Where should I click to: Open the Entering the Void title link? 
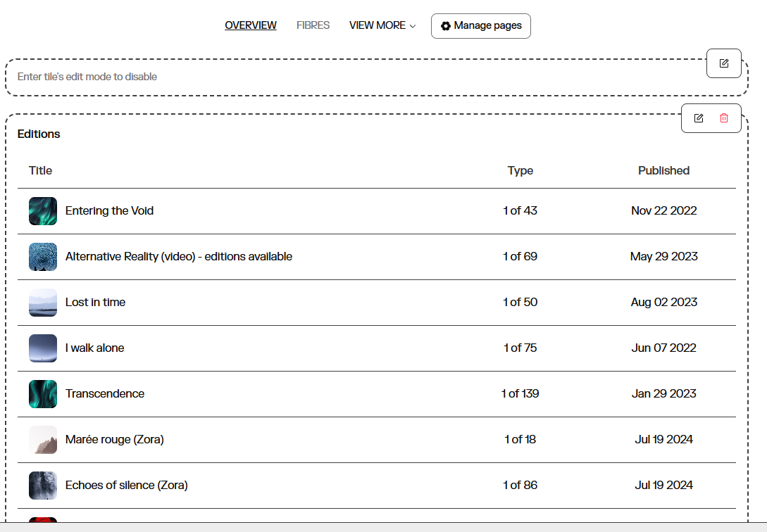[109, 211]
